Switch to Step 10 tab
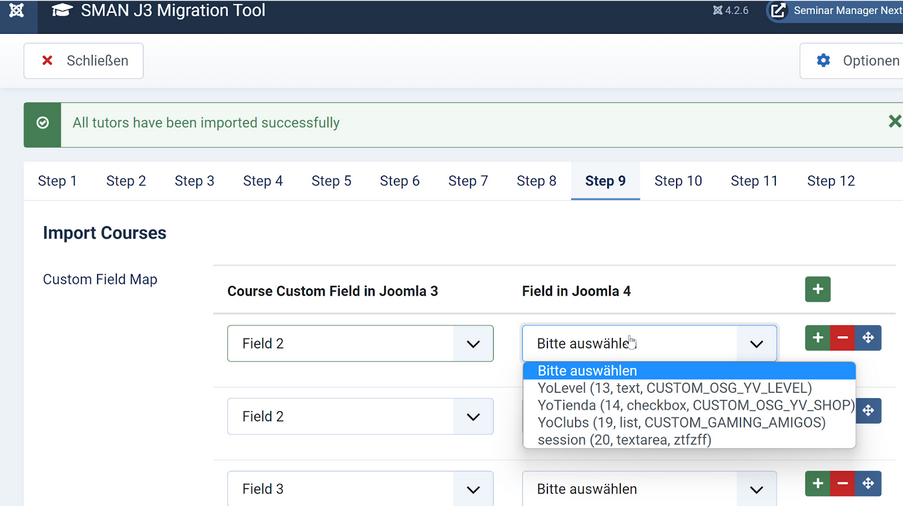This screenshot has width=904, height=506. click(x=678, y=181)
